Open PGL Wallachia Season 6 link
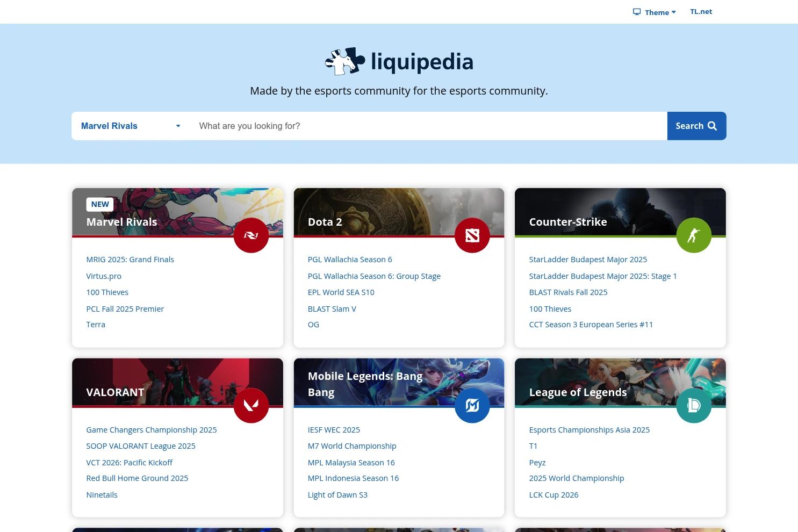The width and height of the screenshot is (798, 532). 350,259
